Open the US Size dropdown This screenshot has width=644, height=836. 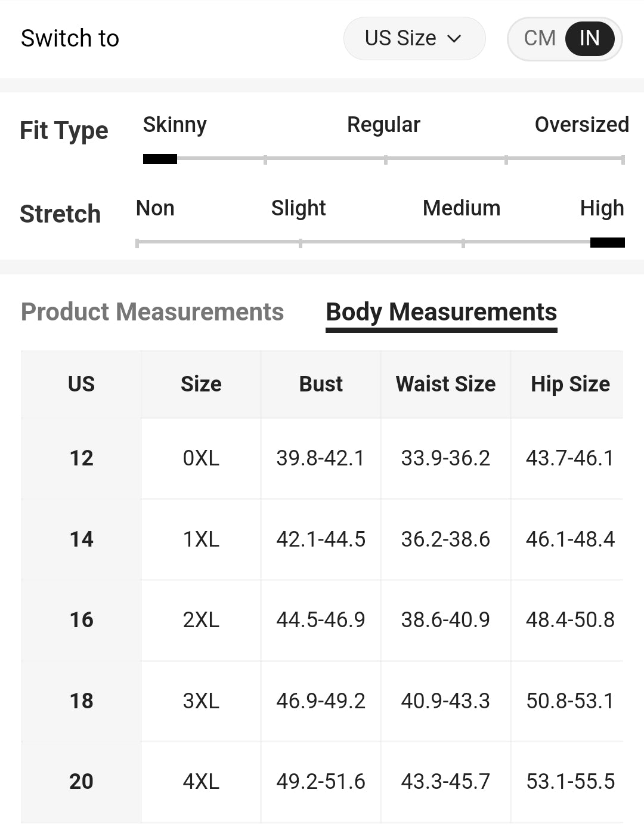pyautogui.click(x=414, y=38)
